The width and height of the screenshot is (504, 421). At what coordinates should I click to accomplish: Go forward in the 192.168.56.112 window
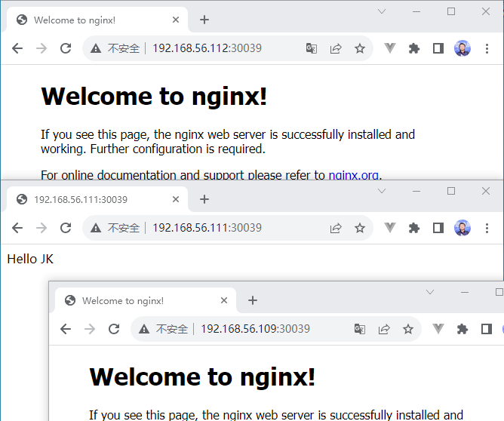click(41, 48)
